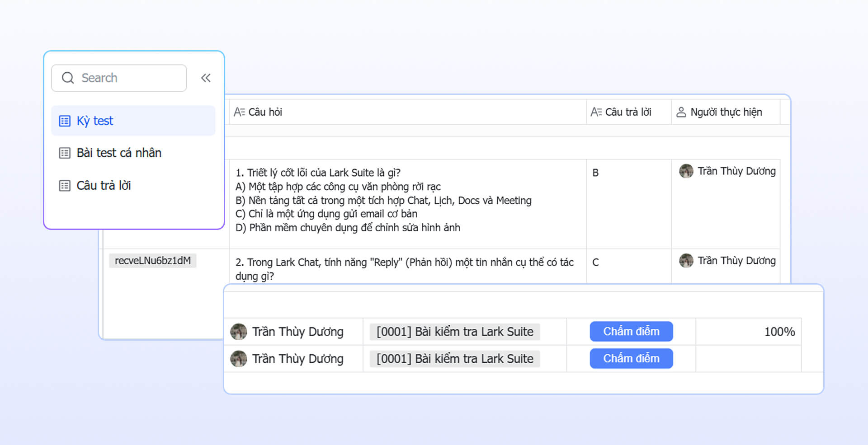Image resolution: width=868 pixels, height=445 pixels.
Task: Click the grid icon beside "Kỳ test"
Action: (64, 121)
